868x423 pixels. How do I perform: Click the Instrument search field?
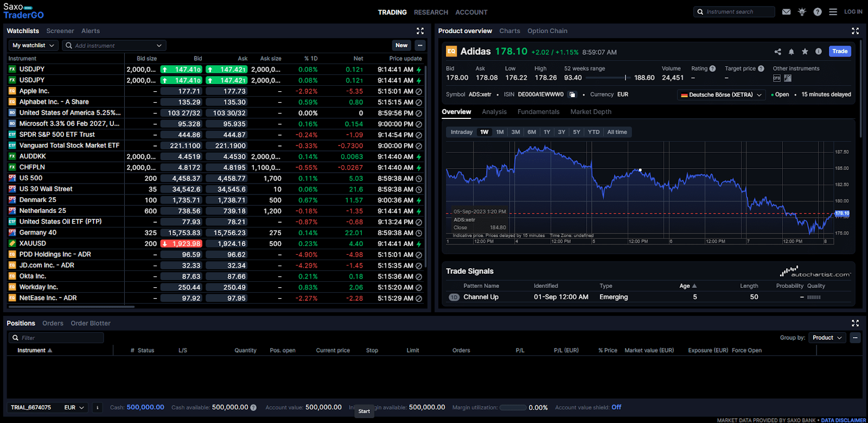click(734, 12)
